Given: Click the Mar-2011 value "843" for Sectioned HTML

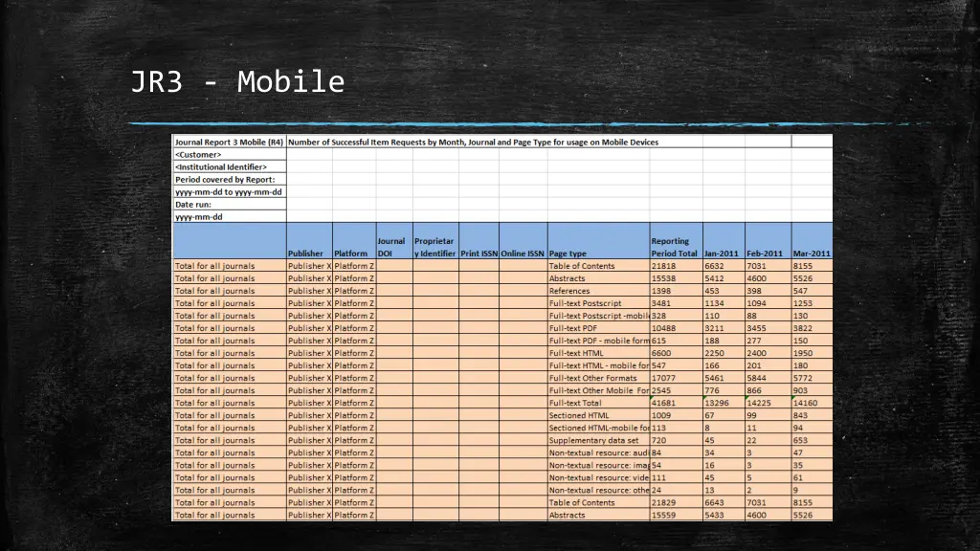Looking at the screenshot, I should pyautogui.click(x=812, y=415).
